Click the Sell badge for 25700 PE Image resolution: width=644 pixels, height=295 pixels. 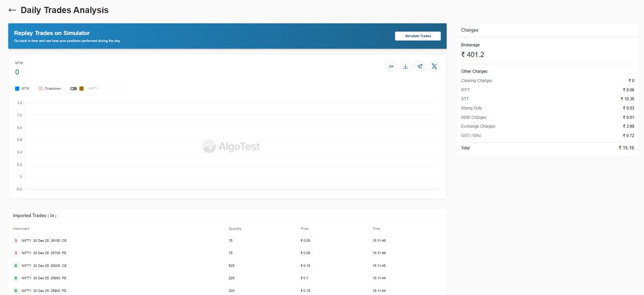(16, 253)
